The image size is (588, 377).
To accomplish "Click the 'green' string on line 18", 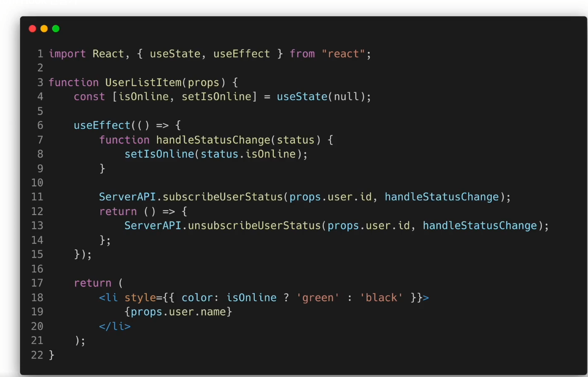I will [x=318, y=297].
